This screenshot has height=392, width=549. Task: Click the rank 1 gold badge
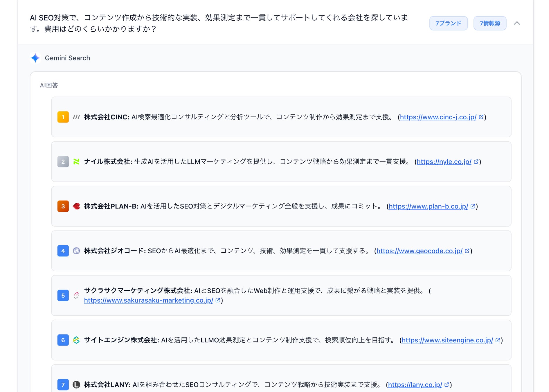click(63, 117)
